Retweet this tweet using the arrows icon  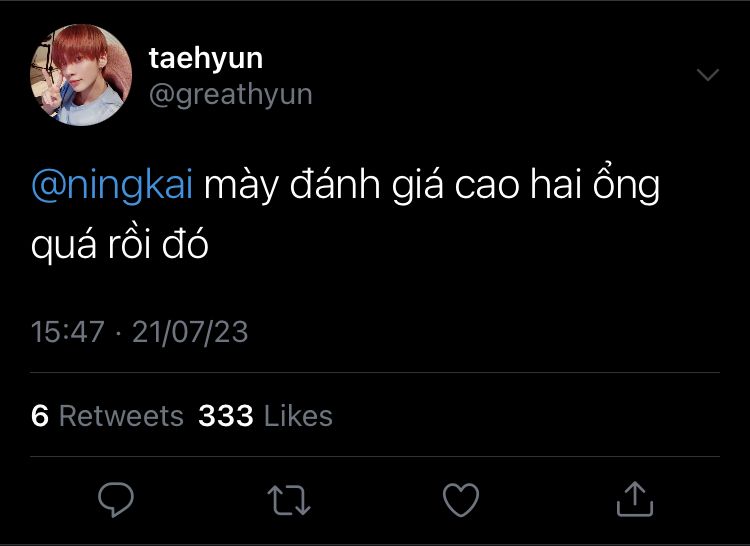pos(291,498)
